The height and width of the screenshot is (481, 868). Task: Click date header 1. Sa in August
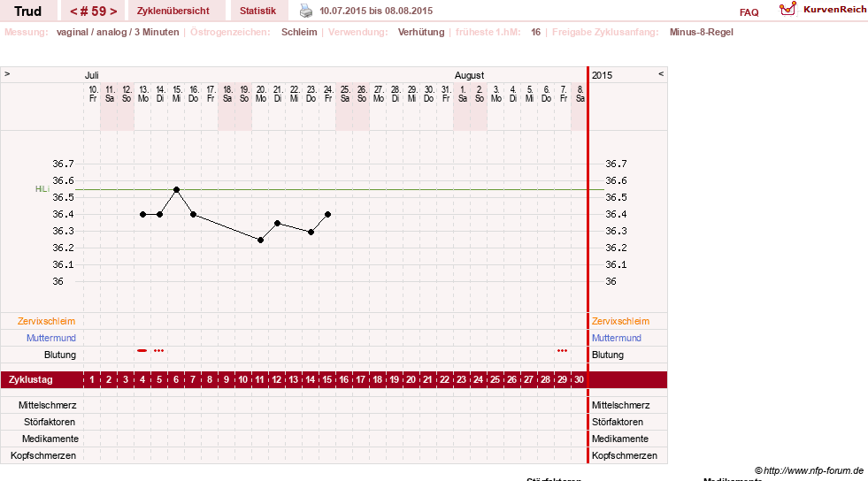(462, 94)
